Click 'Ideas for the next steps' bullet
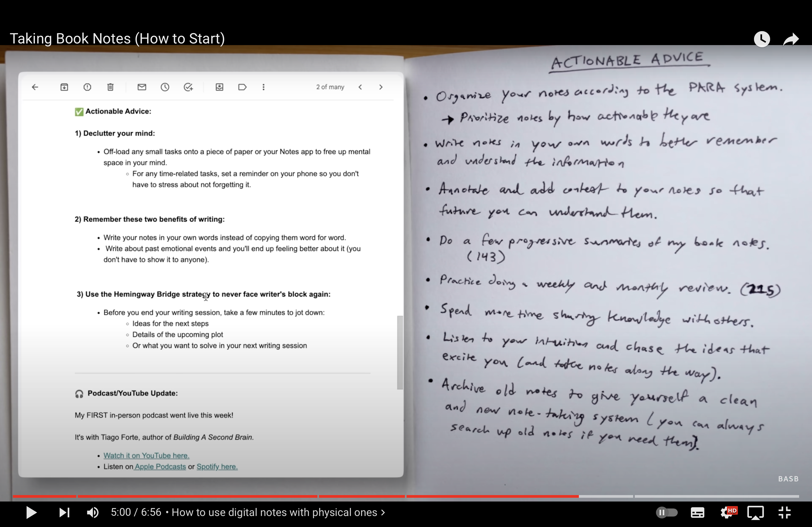812x527 pixels. click(x=170, y=324)
